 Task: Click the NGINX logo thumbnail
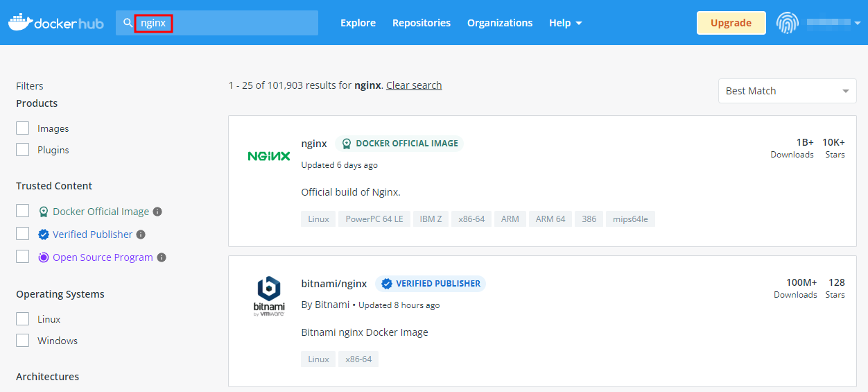269,156
